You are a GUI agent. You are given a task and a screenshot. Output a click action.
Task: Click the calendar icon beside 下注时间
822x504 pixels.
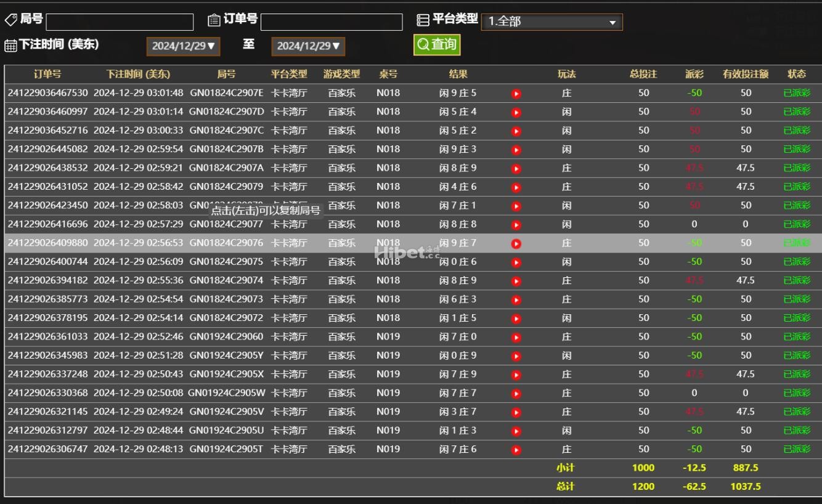pos(10,45)
